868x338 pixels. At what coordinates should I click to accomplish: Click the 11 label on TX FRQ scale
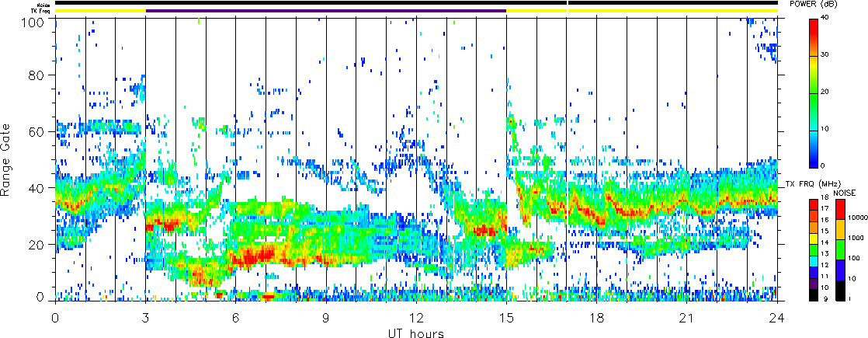[x=824, y=276]
